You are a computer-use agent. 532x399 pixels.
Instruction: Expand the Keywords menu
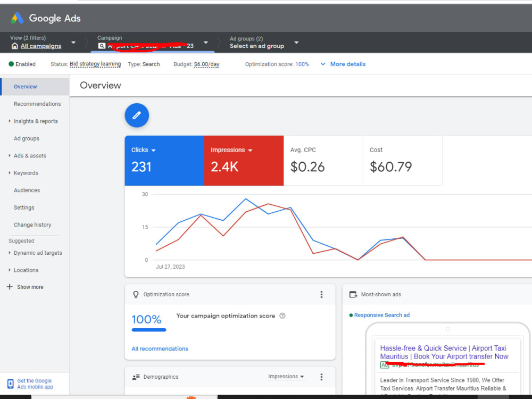pyautogui.click(x=10, y=173)
